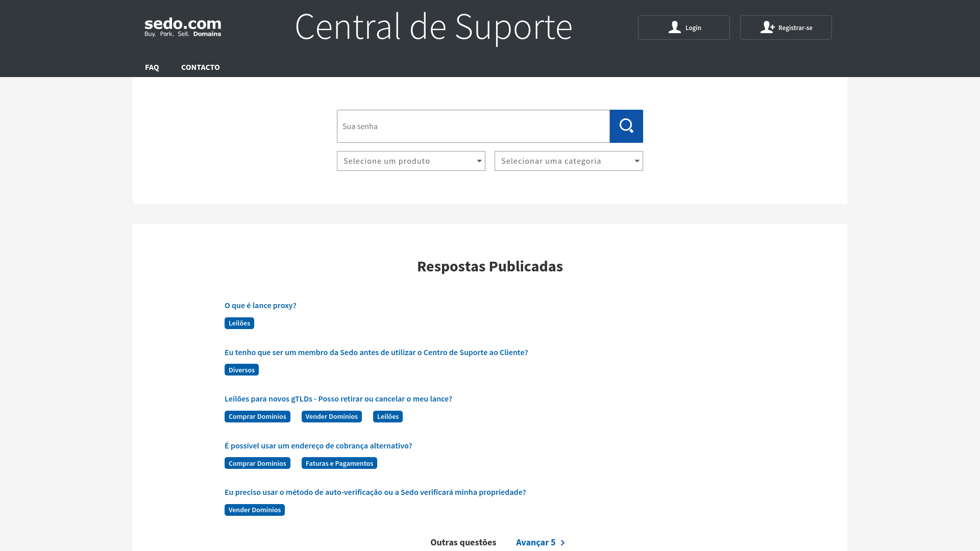Viewport: 980px width, 551px height.
Task: Click Vender Domínios tag under auto-verificação question
Action: pyautogui.click(x=255, y=510)
